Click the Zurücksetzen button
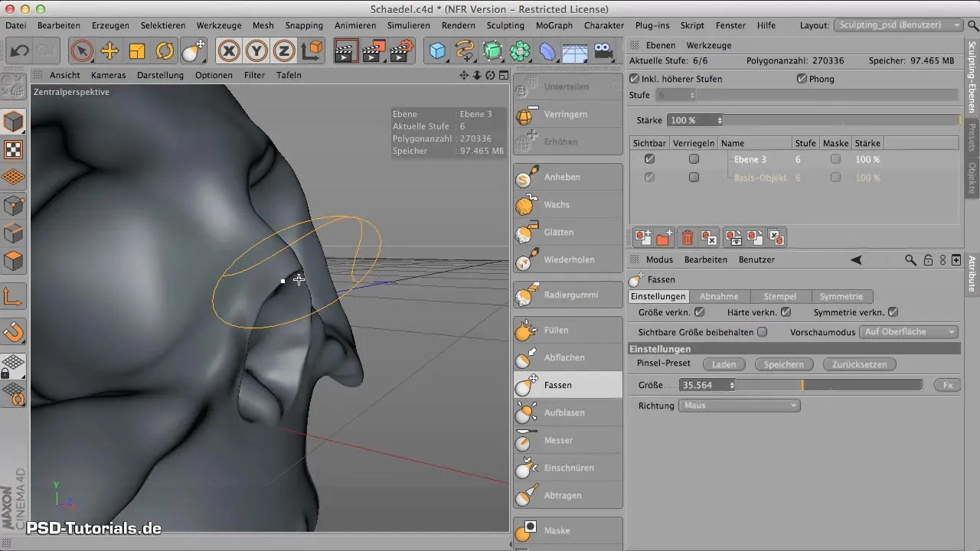 (x=859, y=364)
